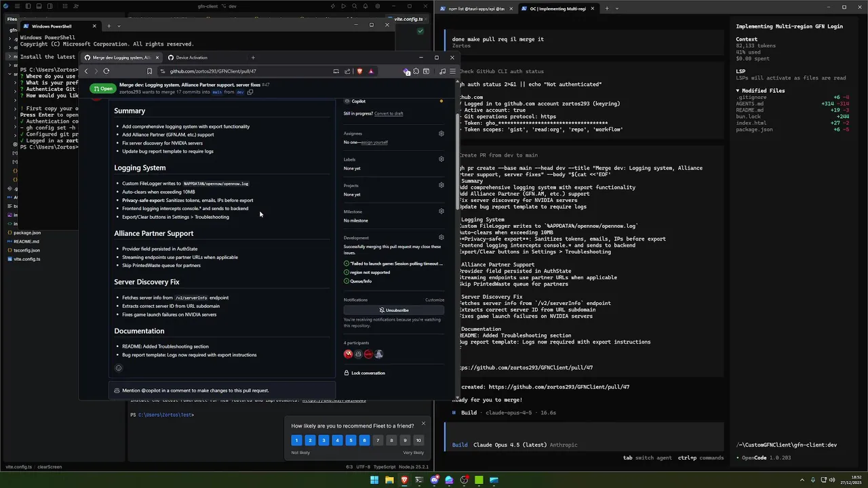Add emoji reaction to pull request description
The image size is (868, 488).
(119, 368)
